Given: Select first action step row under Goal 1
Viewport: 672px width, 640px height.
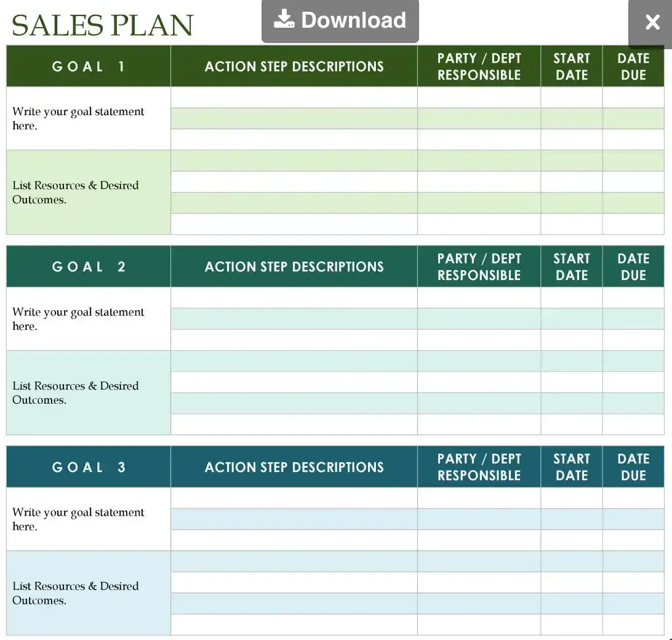Looking at the screenshot, I should (x=294, y=97).
